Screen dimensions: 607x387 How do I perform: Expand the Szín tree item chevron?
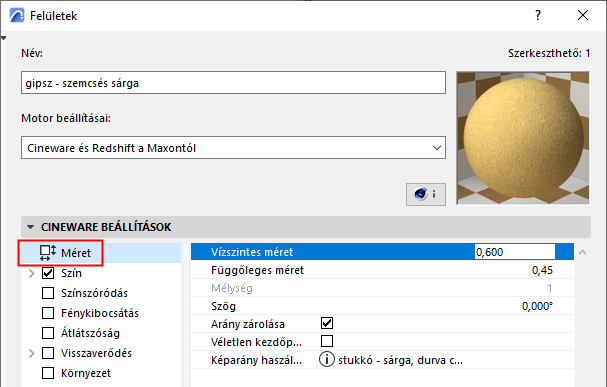[32, 273]
